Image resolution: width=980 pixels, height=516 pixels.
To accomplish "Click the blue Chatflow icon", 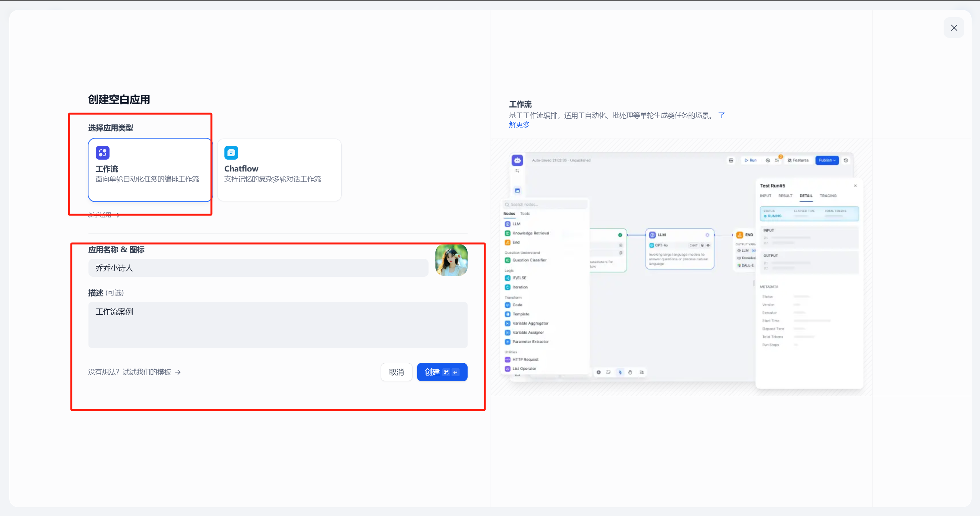I will coord(231,153).
